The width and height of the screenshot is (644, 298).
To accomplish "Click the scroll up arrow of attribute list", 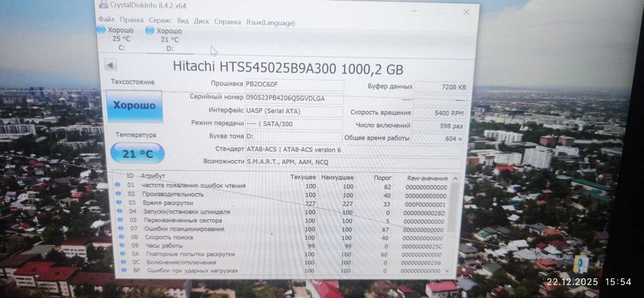I will click(455, 179).
